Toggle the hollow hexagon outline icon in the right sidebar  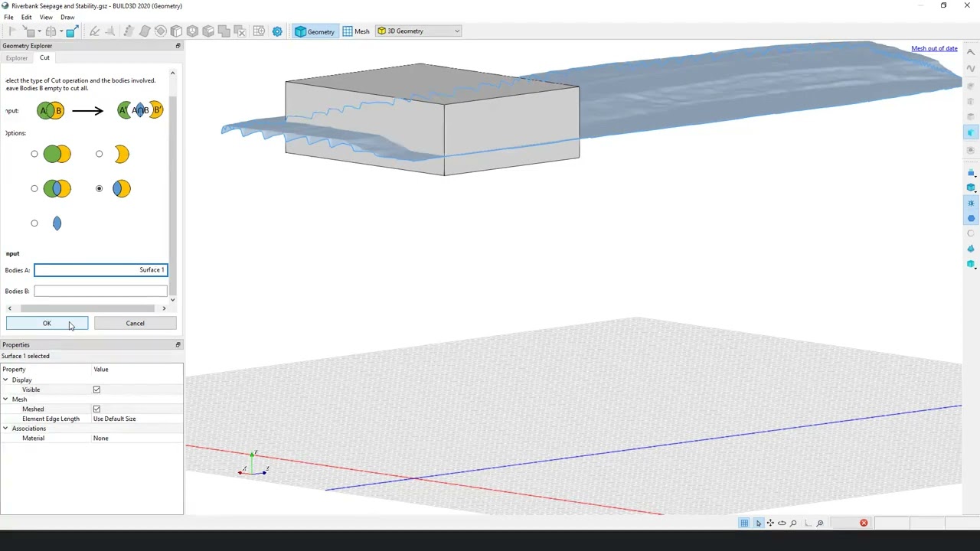click(x=971, y=234)
